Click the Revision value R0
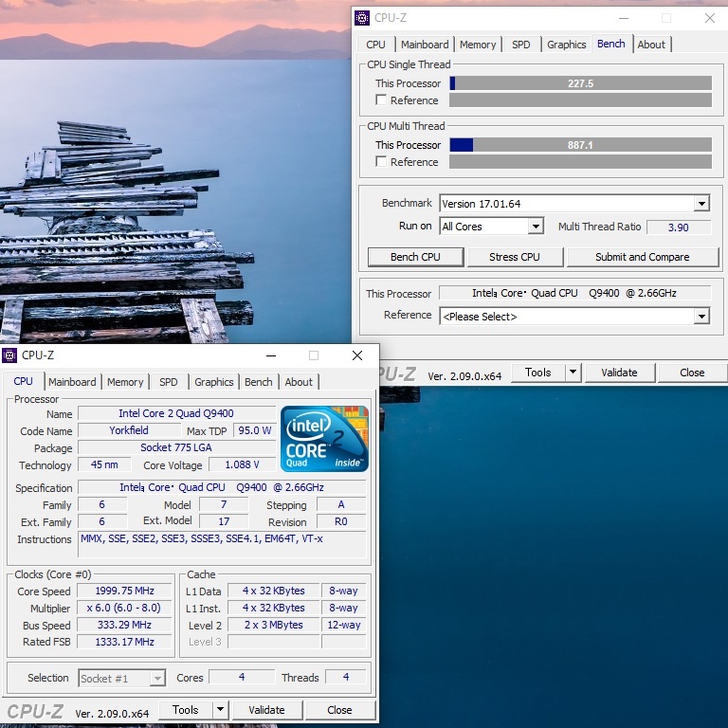 click(x=341, y=521)
